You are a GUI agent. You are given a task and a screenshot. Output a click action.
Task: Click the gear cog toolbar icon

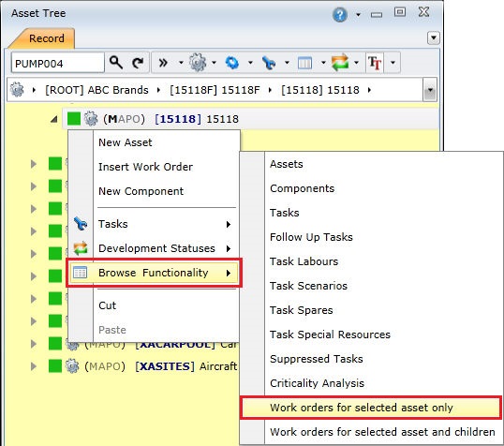[x=198, y=63]
